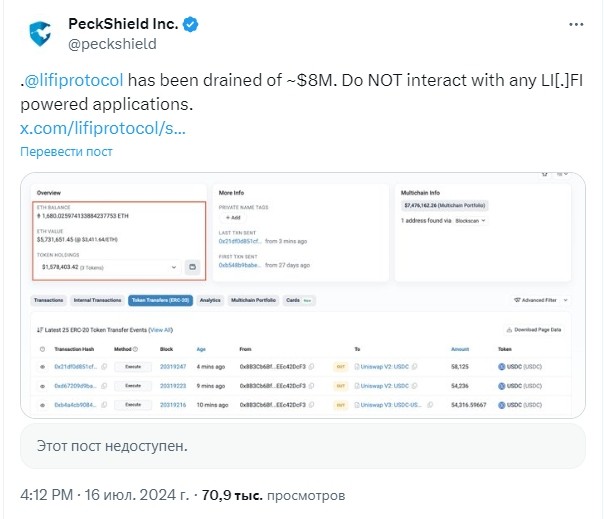This screenshot has width=604, height=519.
Task: Click the PeckShield shield avatar
Action: point(40,34)
